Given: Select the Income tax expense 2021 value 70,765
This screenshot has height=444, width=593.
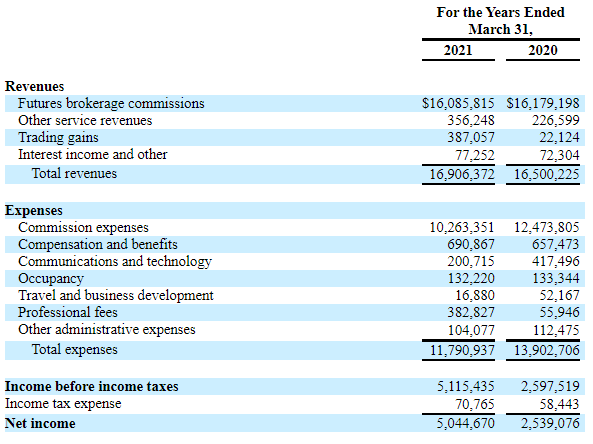Looking at the screenshot, I should (x=475, y=404).
